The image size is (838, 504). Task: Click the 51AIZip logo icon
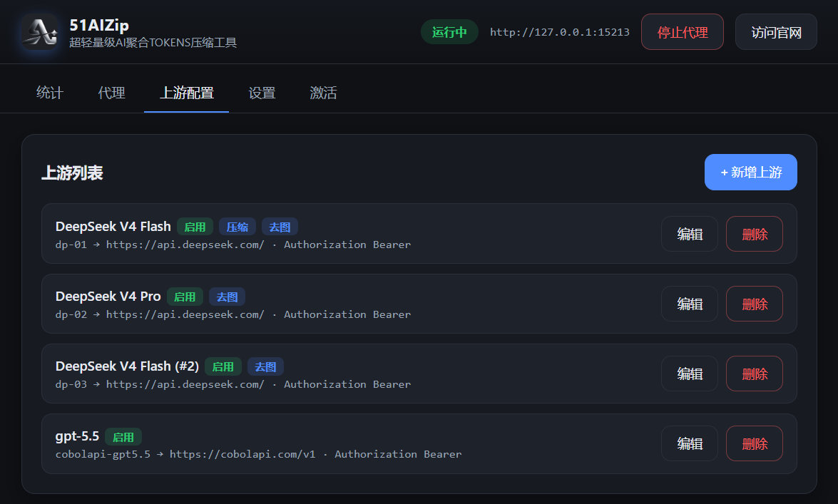[x=40, y=32]
